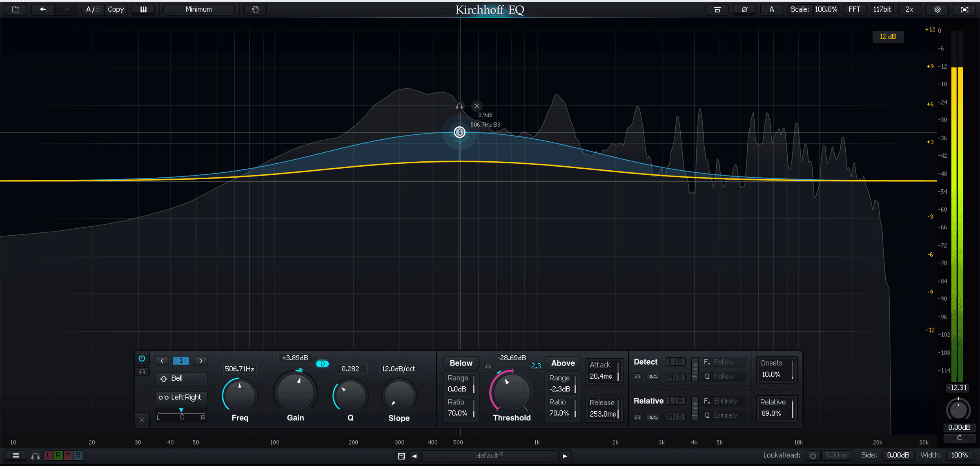This screenshot has width=980, height=466.
Task: Click the Freq knob
Action: tap(240, 395)
